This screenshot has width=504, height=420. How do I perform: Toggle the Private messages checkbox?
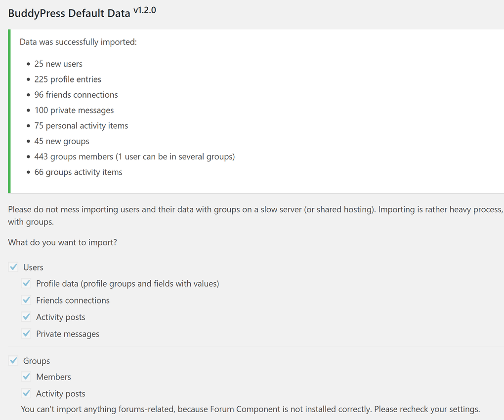point(27,334)
